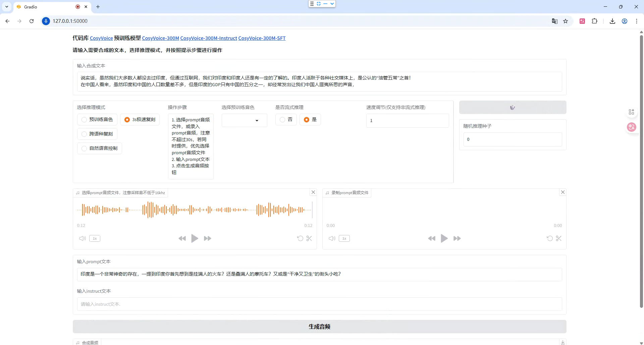
Task: Focus the 输入prompt文本 field
Action: (319, 274)
